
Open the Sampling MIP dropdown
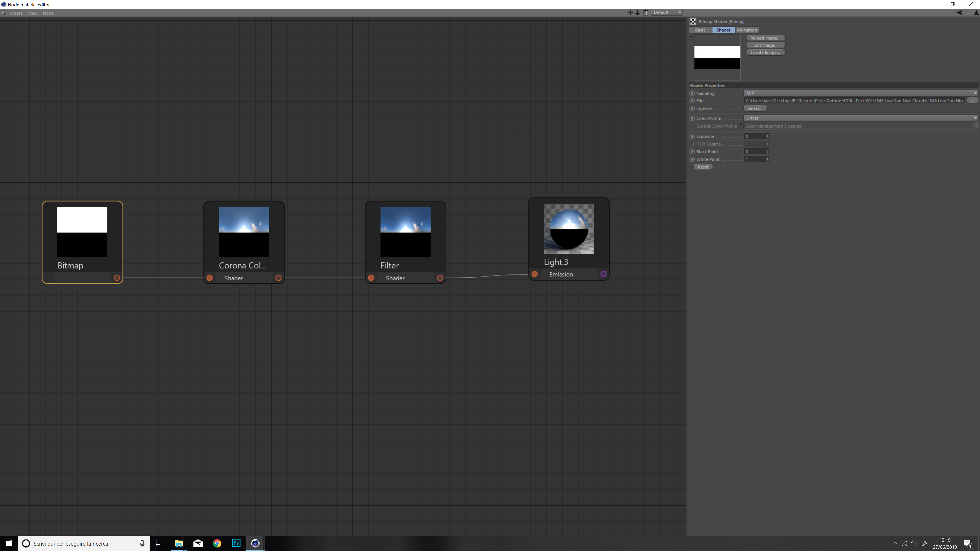[860, 93]
